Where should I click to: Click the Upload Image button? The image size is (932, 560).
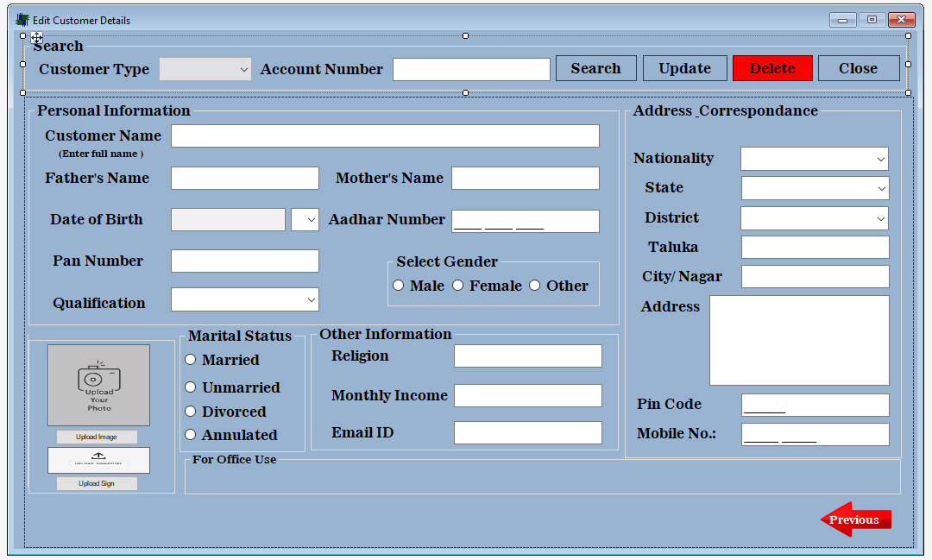[x=97, y=437]
